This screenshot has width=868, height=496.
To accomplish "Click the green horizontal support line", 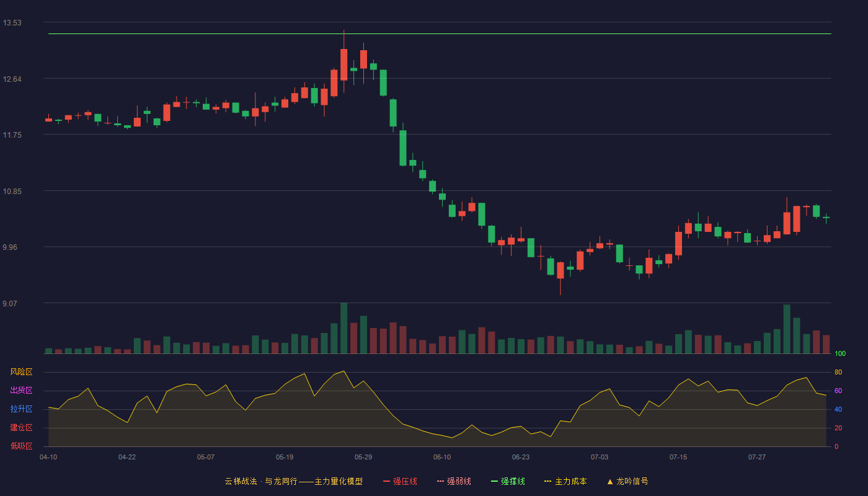I will point(440,34).
